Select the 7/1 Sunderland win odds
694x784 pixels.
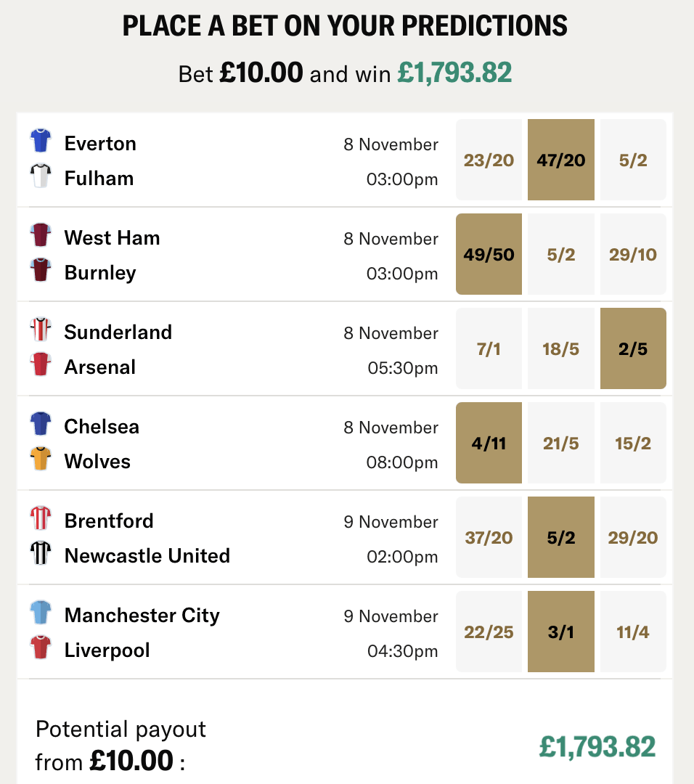(x=489, y=348)
